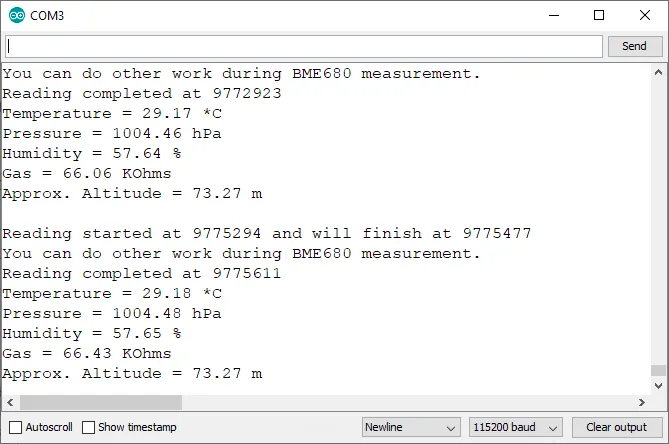The height and width of the screenshot is (444, 669).
Task: Click the Pressure = 1004.46 hPa output line
Action: point(112,133)
